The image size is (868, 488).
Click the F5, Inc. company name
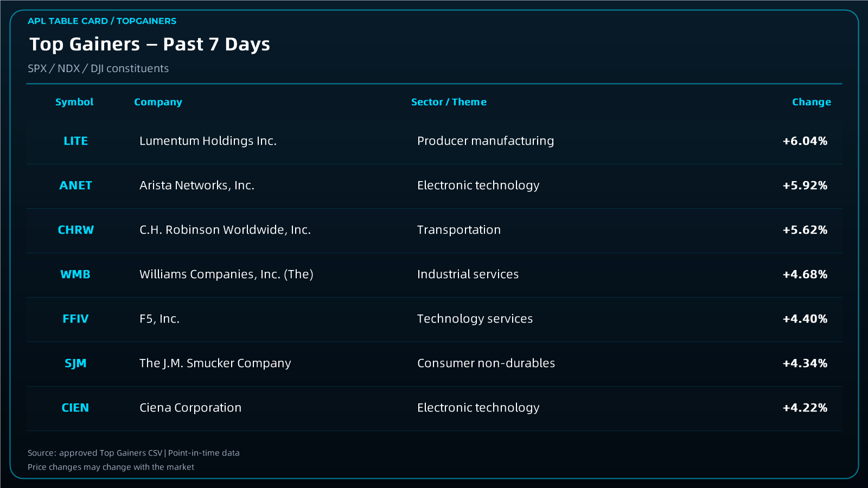point(159,319)
